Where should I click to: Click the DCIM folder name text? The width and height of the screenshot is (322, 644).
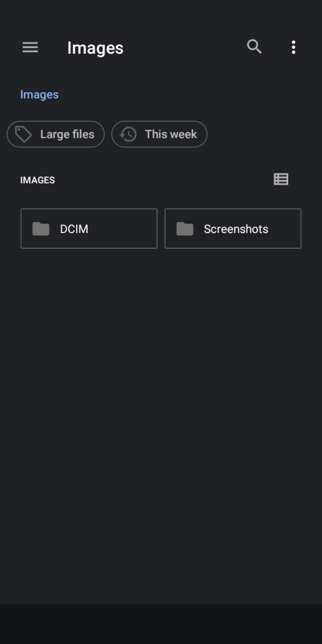[74, 229]
